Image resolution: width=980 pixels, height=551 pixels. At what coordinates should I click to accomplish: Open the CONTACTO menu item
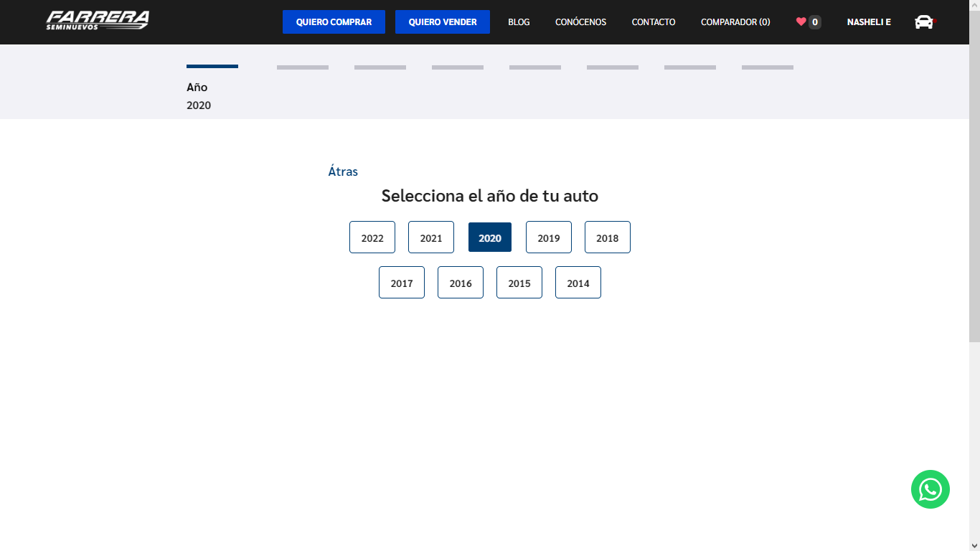(654, 22)
